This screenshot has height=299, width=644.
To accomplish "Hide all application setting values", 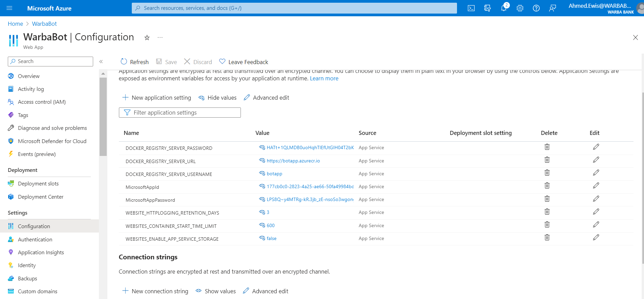I will (217, 98).
